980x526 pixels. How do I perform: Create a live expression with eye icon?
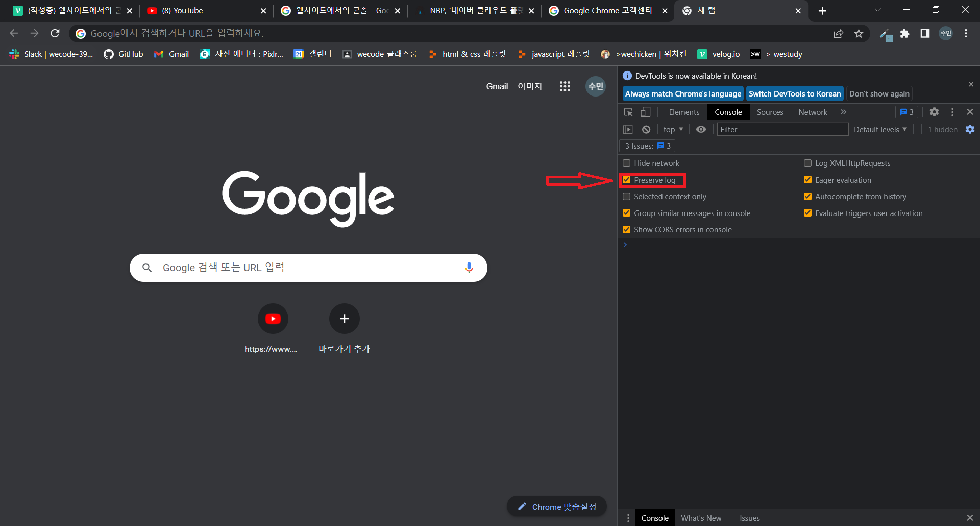(701, 130)
